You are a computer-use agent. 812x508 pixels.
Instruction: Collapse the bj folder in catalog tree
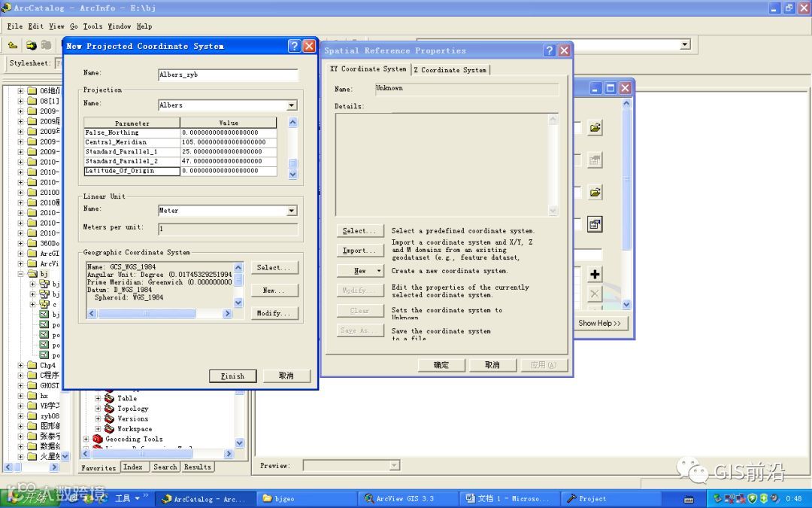pyautogui.click(x=21, y=274)
